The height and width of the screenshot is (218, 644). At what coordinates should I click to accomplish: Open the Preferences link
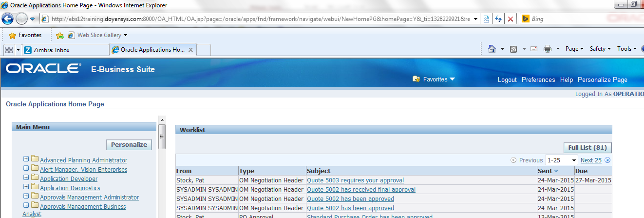[538, 80]
